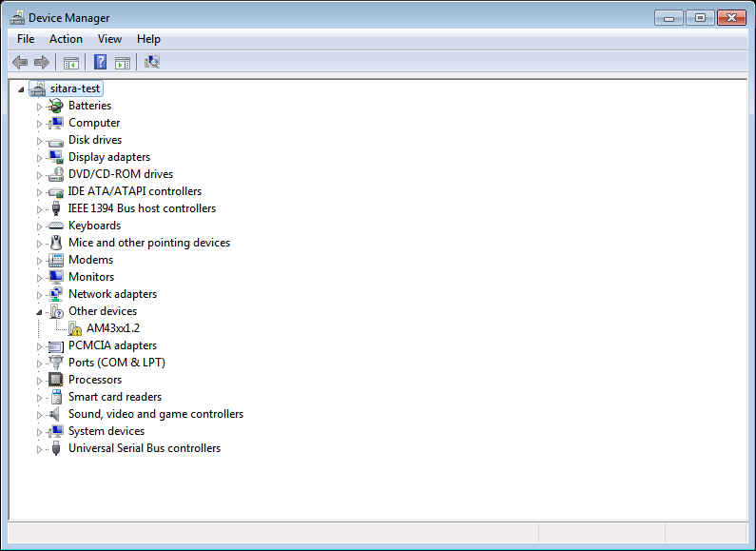
Task: Select the Sound, video and game controllers label
Action: click(x=156, y=414)
